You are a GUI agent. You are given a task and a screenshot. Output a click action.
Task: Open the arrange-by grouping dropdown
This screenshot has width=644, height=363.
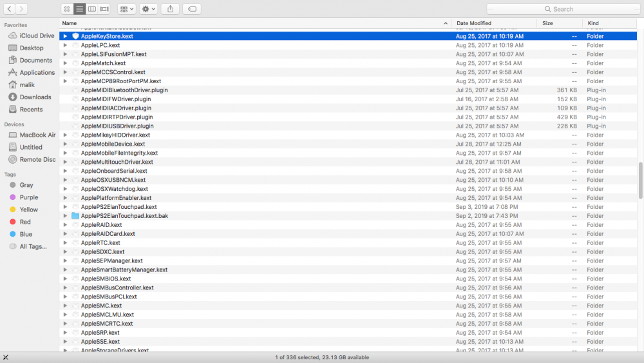pyautogui.click(x=127, y=9)
